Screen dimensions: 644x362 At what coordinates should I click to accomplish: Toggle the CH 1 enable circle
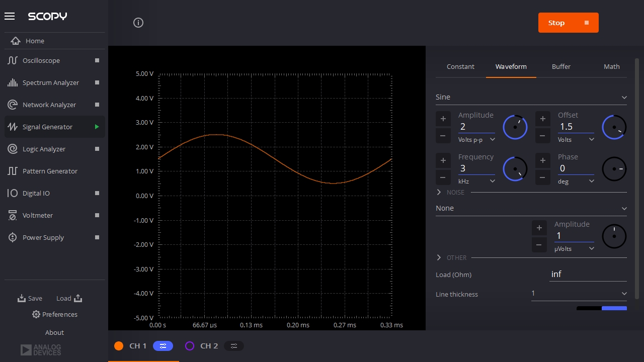click(x=119, y=346)
